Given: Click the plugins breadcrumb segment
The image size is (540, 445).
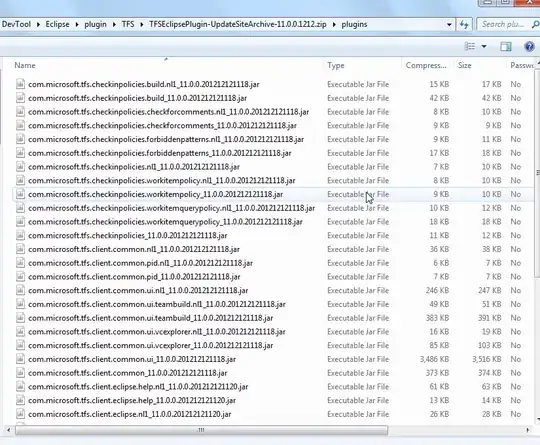Looking at the screenshot, I should tap(354, 24).
